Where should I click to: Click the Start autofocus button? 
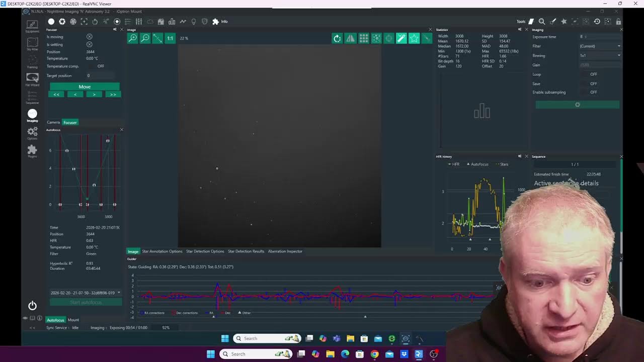click(86, 302)
